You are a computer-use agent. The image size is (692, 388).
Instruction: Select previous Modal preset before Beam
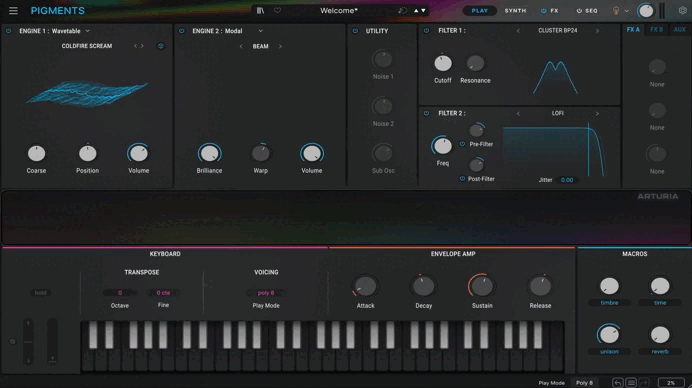pos(241,46)
